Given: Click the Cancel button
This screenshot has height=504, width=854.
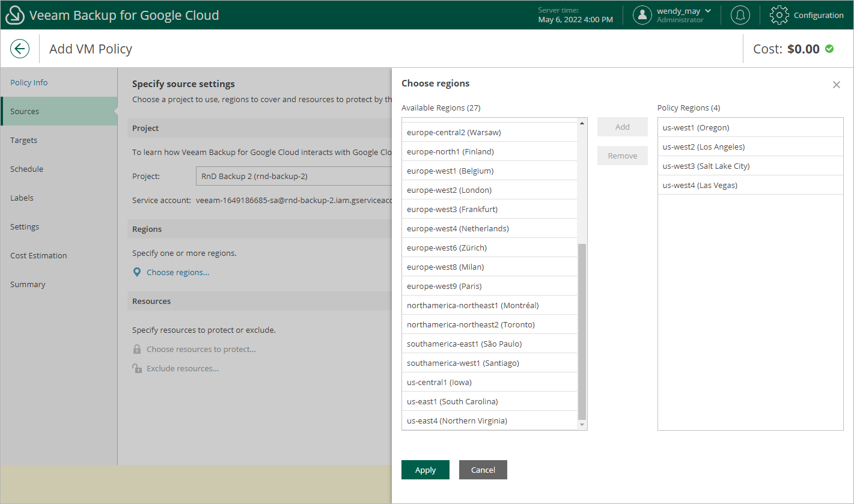Looking at the screenshot, I should point(483,470).
